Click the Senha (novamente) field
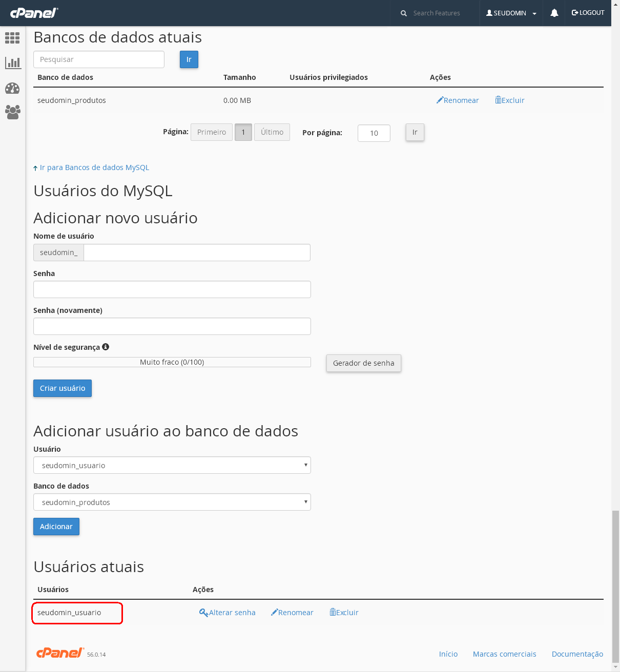This screenshot has width=620, height=672. [x=172, y=326]
